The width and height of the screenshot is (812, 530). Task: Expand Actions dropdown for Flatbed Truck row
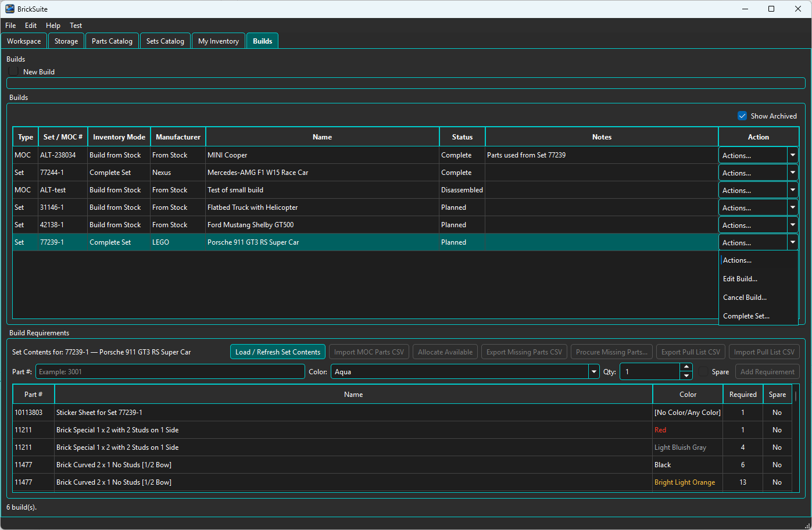(792, 207)
